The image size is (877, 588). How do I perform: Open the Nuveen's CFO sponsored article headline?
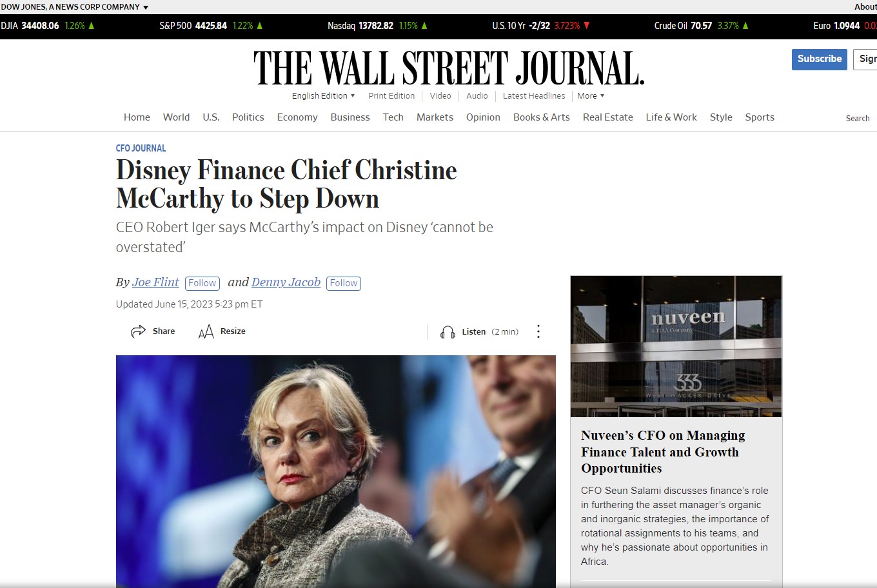[x=663, y=452]
